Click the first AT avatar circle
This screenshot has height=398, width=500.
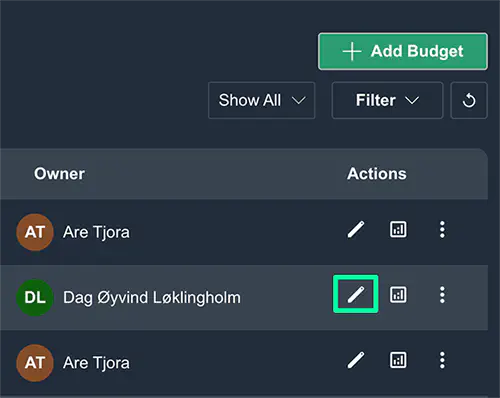[35, 232]
